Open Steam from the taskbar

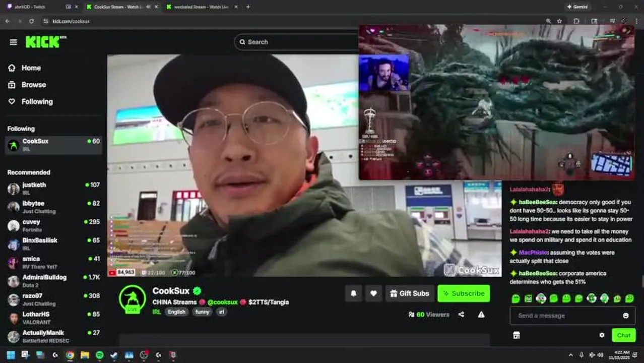coord(114,355)
